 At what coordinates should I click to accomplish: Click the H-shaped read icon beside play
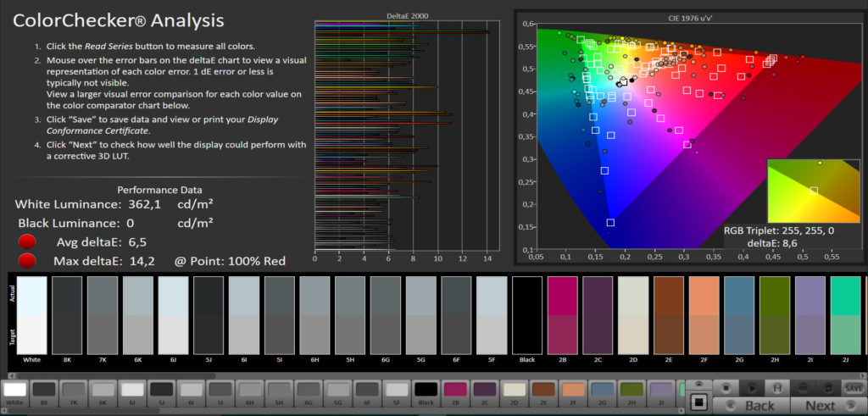(x=778, y=388)
